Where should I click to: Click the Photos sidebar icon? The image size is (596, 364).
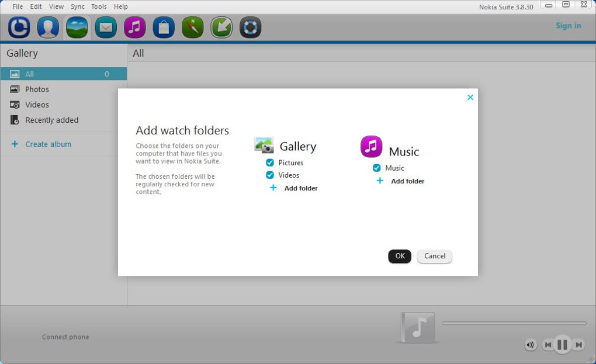15,89
